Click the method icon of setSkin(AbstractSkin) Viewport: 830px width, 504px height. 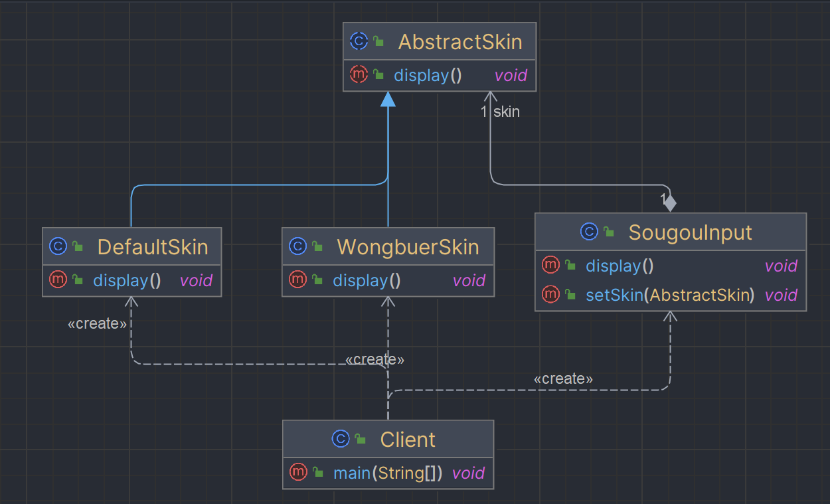point(550,295)
